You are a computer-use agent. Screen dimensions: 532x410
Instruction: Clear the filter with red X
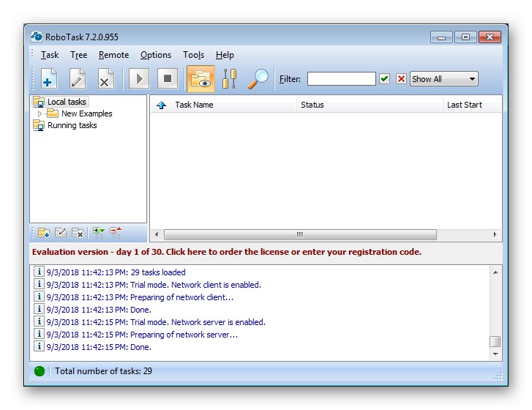tap(401, 79)
